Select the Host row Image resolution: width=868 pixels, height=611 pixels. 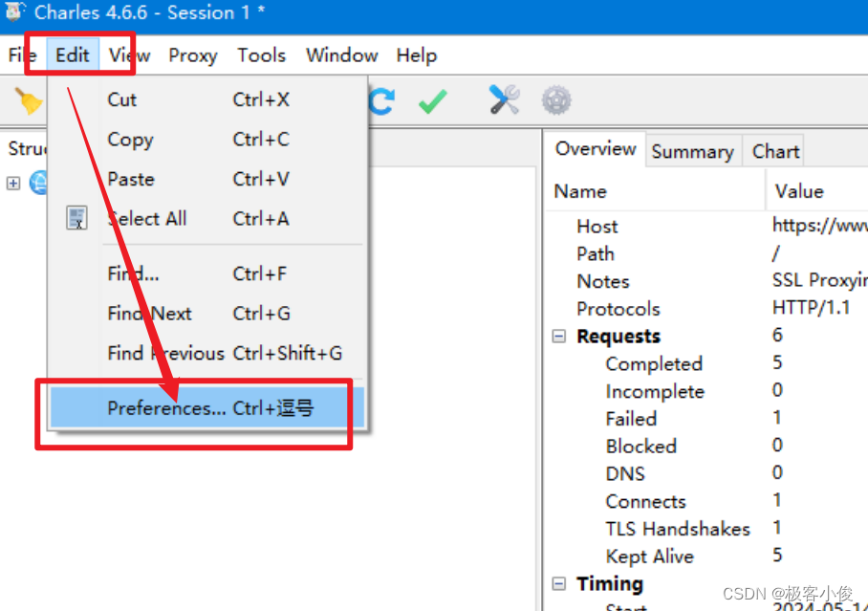[x=706, y=226]
